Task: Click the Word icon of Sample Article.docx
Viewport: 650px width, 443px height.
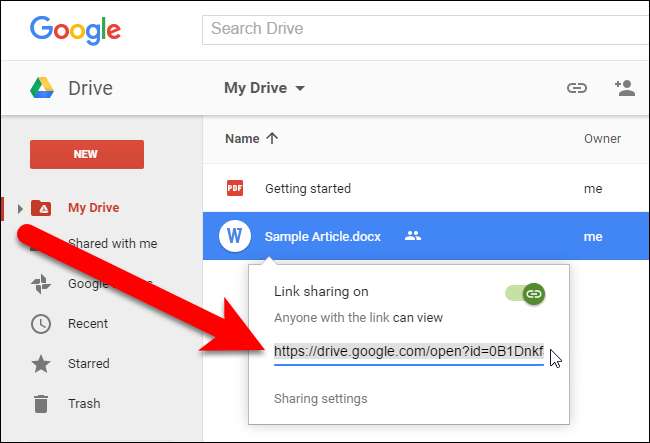Action: tap(235, 236)
